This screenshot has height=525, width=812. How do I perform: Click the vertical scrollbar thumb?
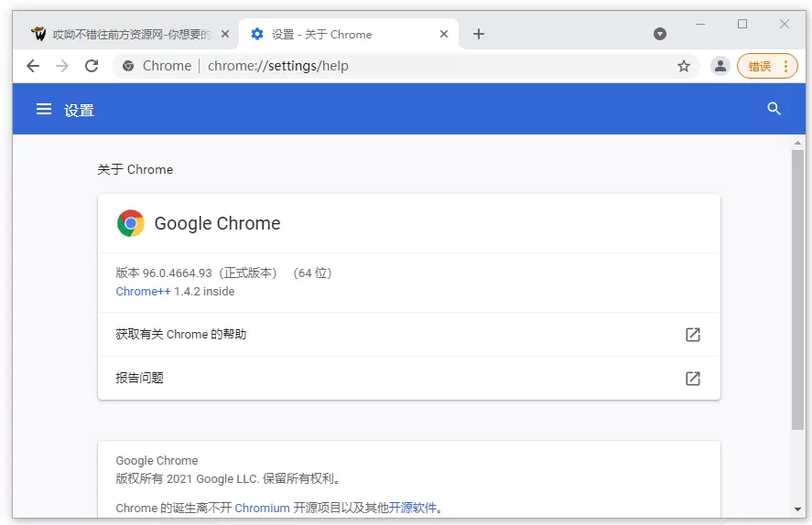[x=797, y=290]
